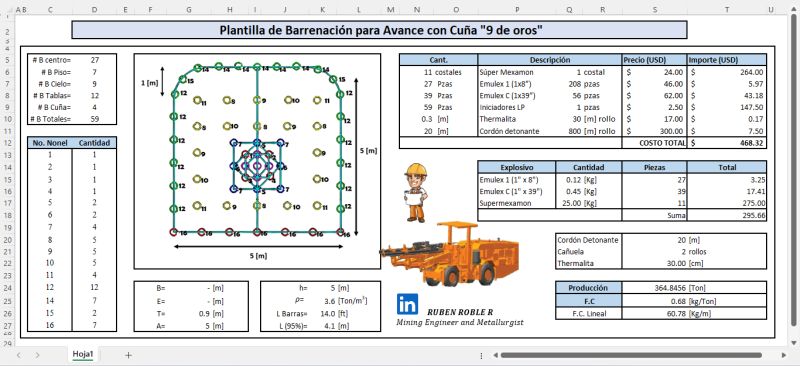Select column header C
Viewport: 800px width, 366px height.
49,10
